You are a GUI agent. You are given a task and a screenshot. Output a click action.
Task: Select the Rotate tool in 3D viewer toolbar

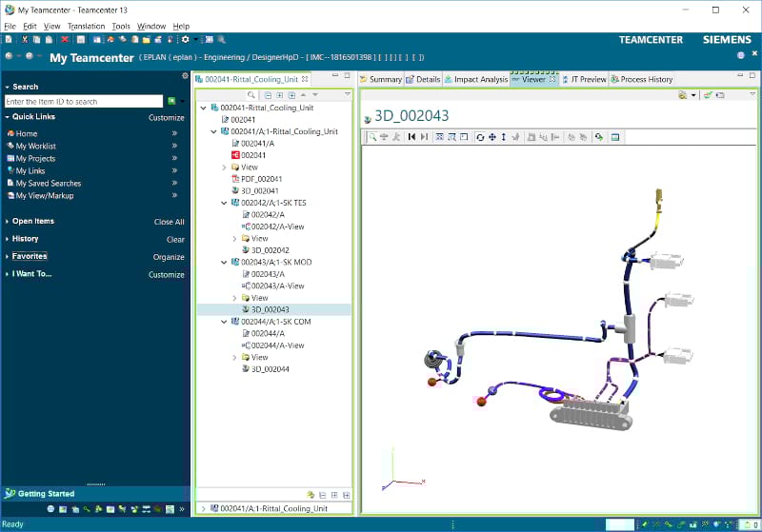point(479,137)
